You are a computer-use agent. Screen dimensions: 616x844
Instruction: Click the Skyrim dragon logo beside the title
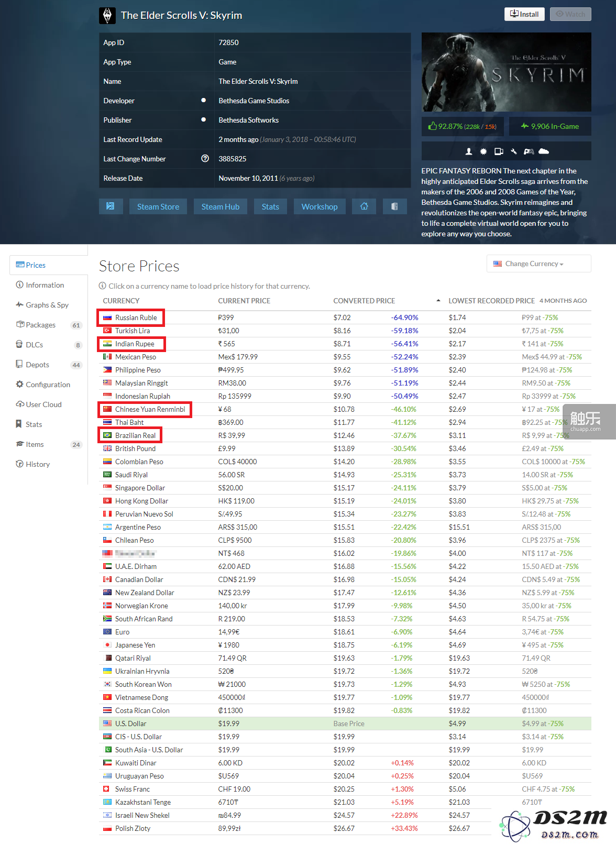107,15
